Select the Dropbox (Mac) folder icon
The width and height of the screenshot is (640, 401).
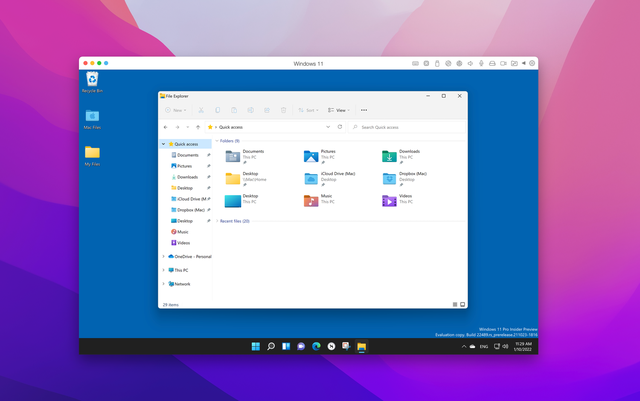pos(389,179)
